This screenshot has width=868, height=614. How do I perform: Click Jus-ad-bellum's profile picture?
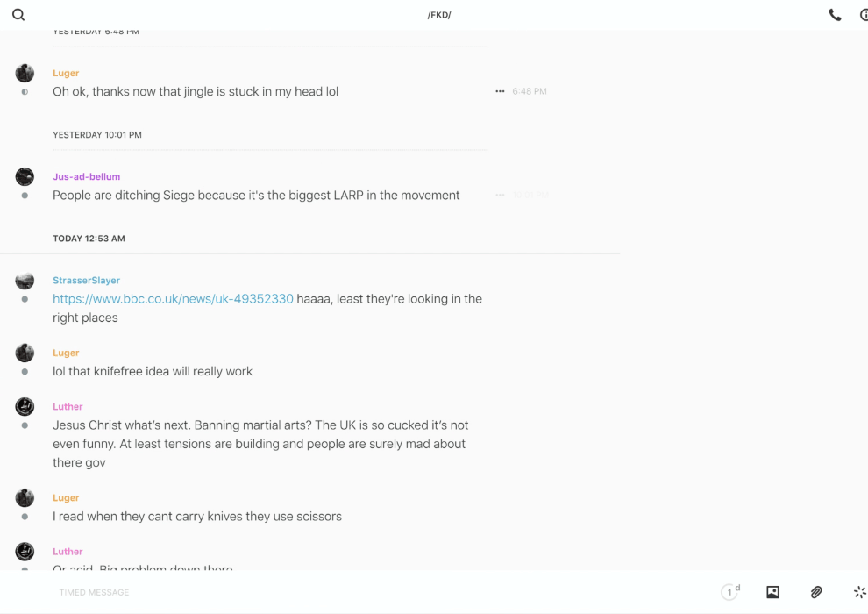click(25, 177)
